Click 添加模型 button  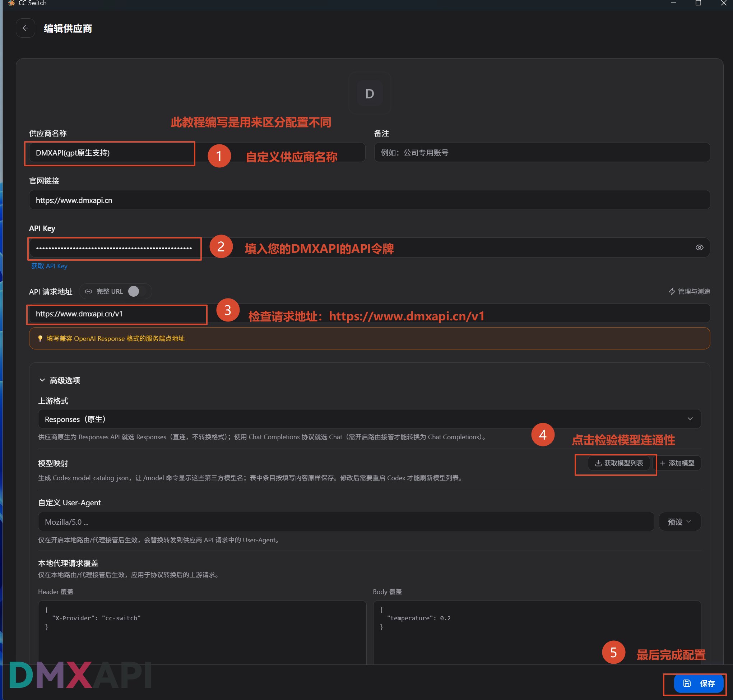coord(677,463)
